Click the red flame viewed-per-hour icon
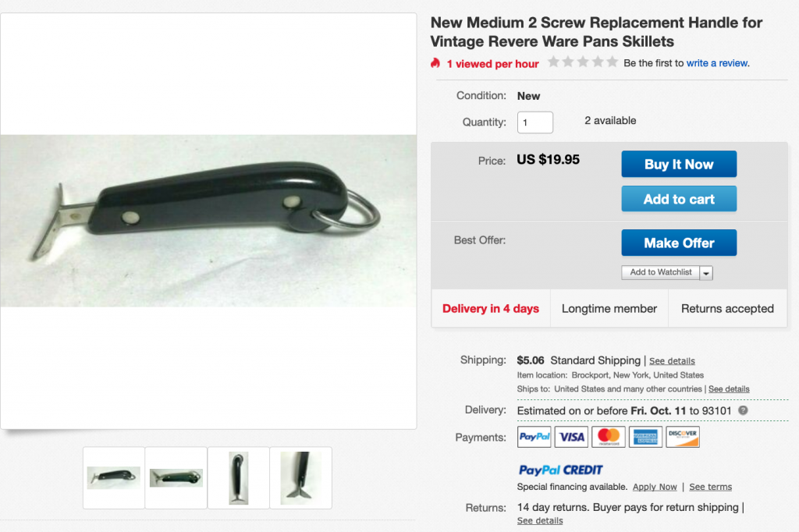The height and width of the screenshot is (532, 799). pyautogui.click(x=435, y=63)
